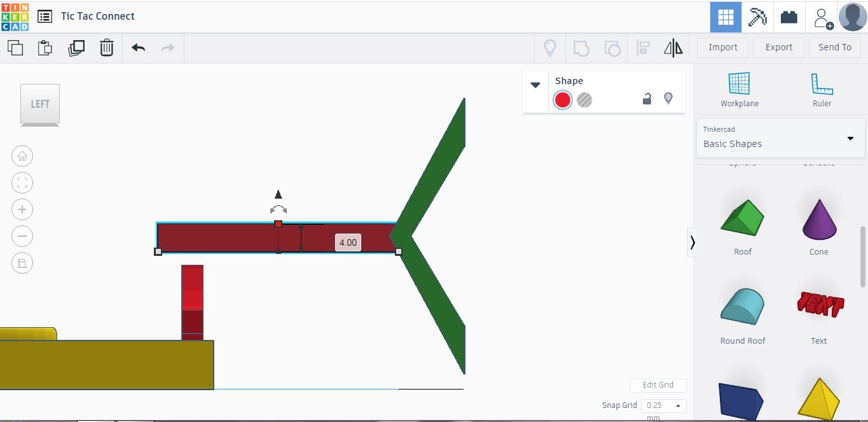Toggle the shape lock
868x422 pixels.
647,99
